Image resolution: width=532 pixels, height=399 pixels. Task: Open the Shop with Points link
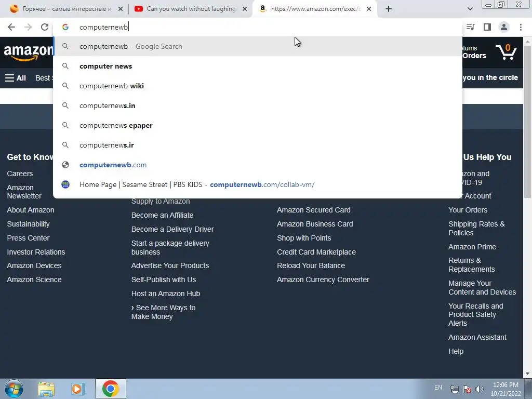[x=304, y=238]
